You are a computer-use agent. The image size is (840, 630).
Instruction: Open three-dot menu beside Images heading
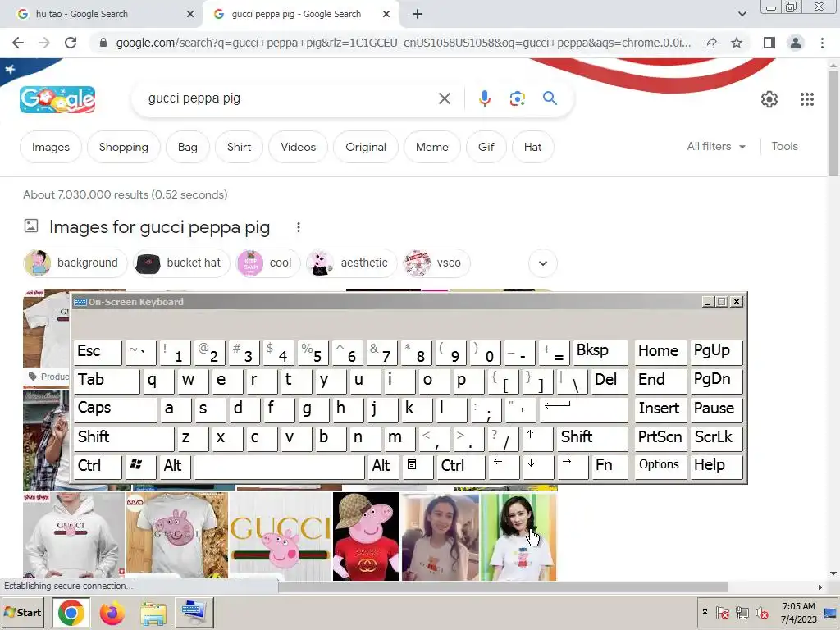click(299, 228)
